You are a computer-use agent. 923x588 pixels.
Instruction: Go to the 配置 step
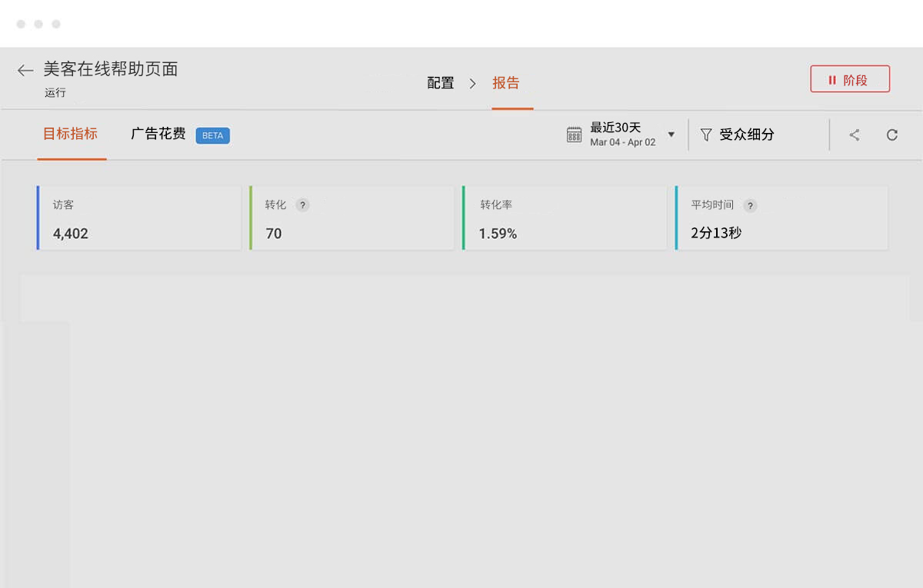[x=441, y=83]
